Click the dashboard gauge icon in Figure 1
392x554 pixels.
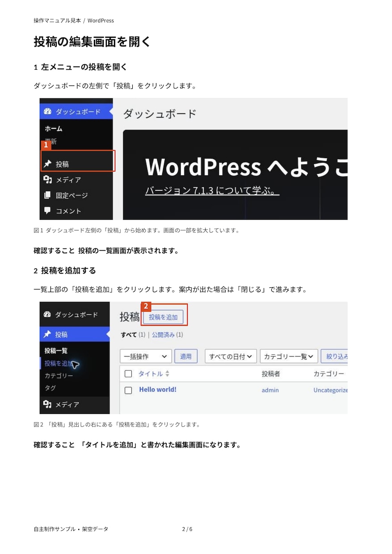point(48,111)
